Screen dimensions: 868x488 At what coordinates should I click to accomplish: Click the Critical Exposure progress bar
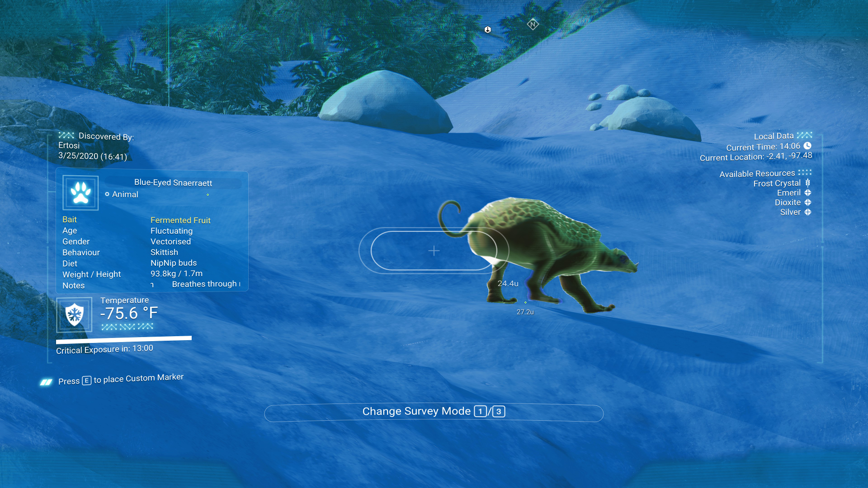[x=124, y=340]
